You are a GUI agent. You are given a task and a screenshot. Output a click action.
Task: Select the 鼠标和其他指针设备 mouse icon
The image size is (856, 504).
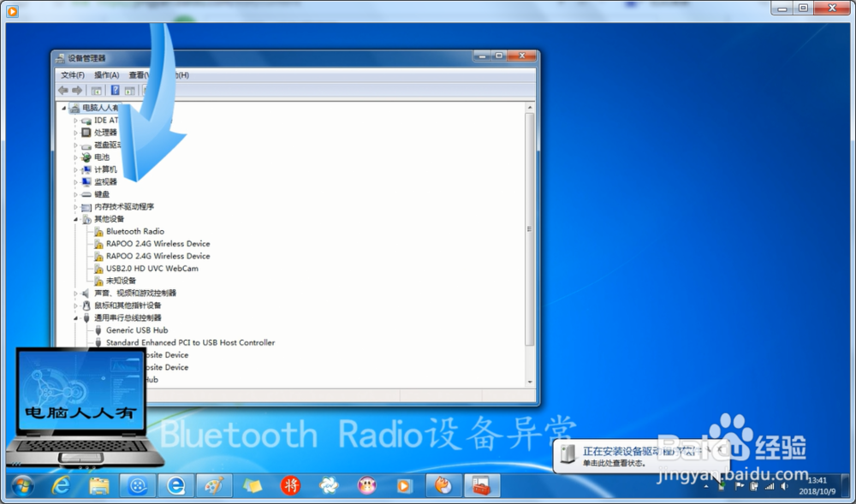pos(86,305)
